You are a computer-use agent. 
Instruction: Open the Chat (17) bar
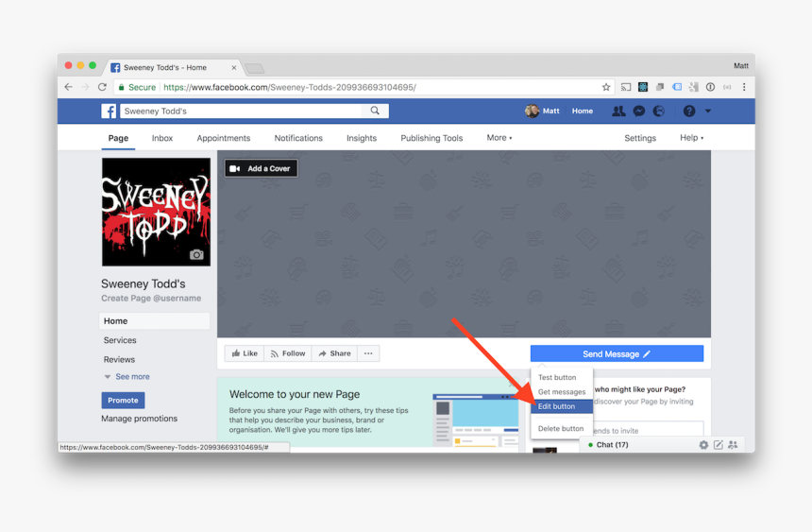[x=612, y=445]
